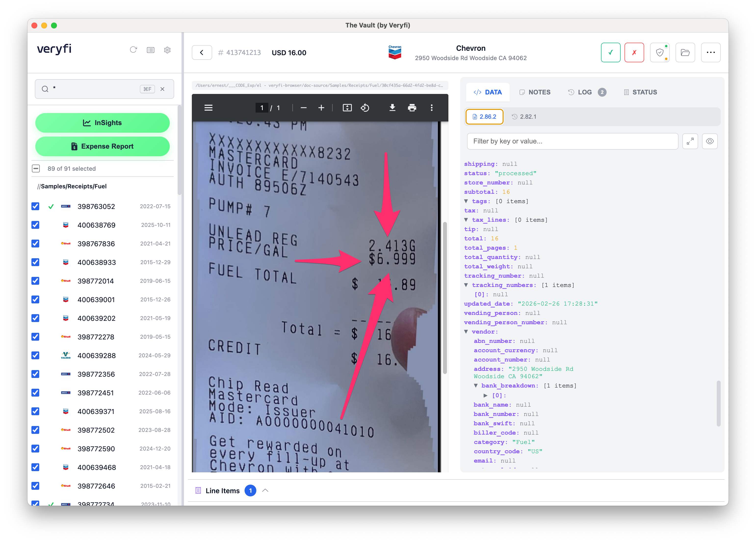The image size is (756, 542).
Task: Switch to the NOTES tab
Action: pyautogui.click(x=535, y=92)
